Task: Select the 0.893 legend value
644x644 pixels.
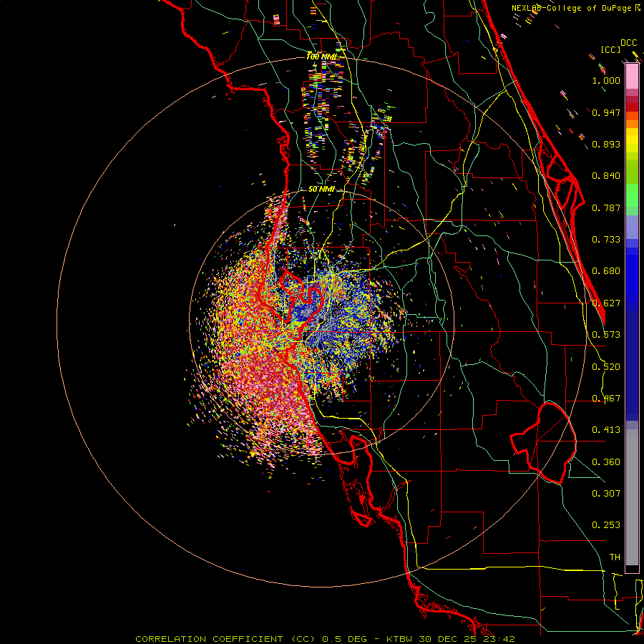Action: pyautogui.click(x=606, y=144)
